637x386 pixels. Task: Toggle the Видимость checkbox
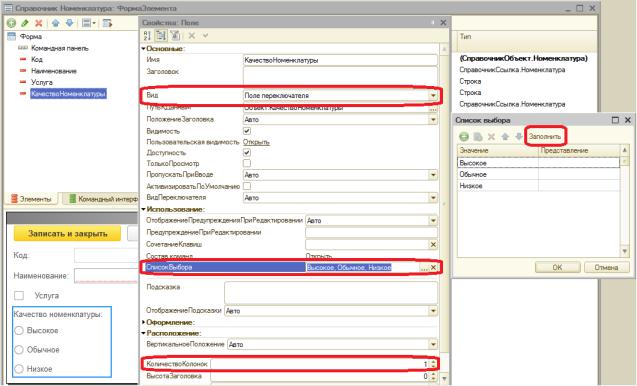click(247, 131)
